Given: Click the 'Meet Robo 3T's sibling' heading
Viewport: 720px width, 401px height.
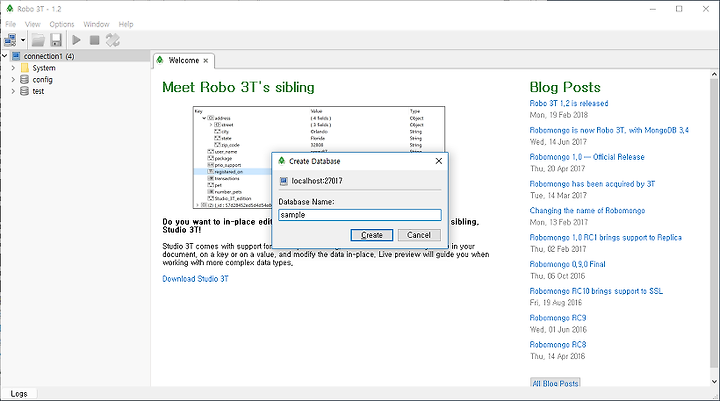Looking at the screenshot, I should click(x=238, y=87).
